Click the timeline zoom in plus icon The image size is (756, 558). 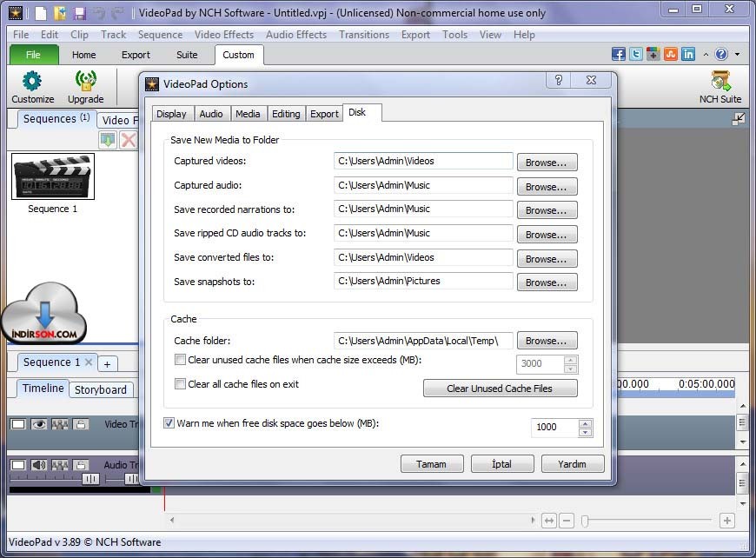coord(727,521)
